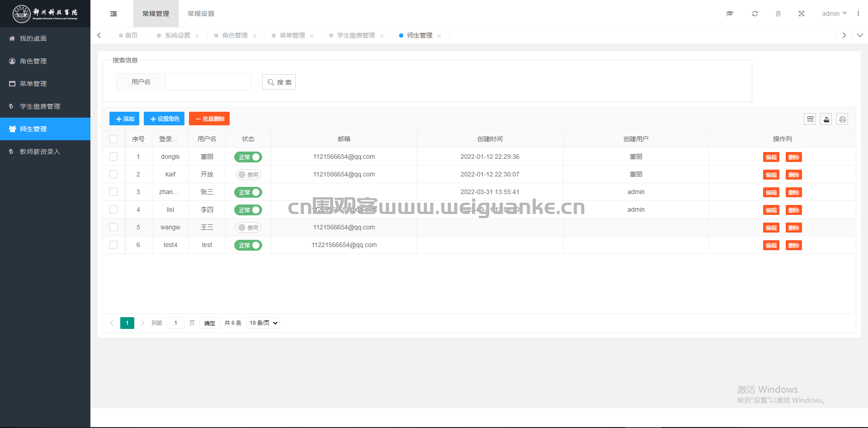Open the admin user dropdown
The height and width of the screenshot is (428, 868).
coord(834,14)
